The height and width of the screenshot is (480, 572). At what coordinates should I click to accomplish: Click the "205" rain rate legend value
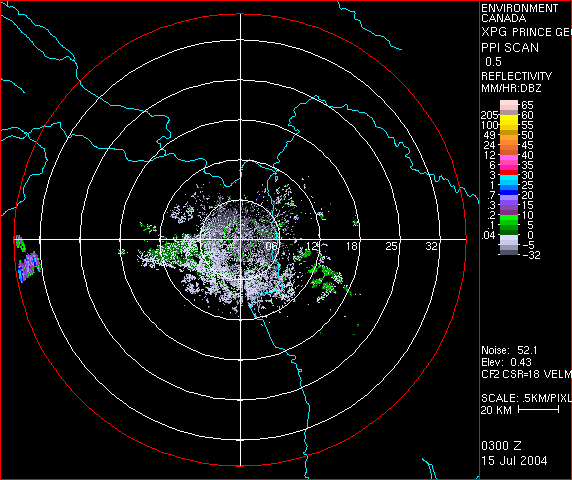[x=490, y=116]
